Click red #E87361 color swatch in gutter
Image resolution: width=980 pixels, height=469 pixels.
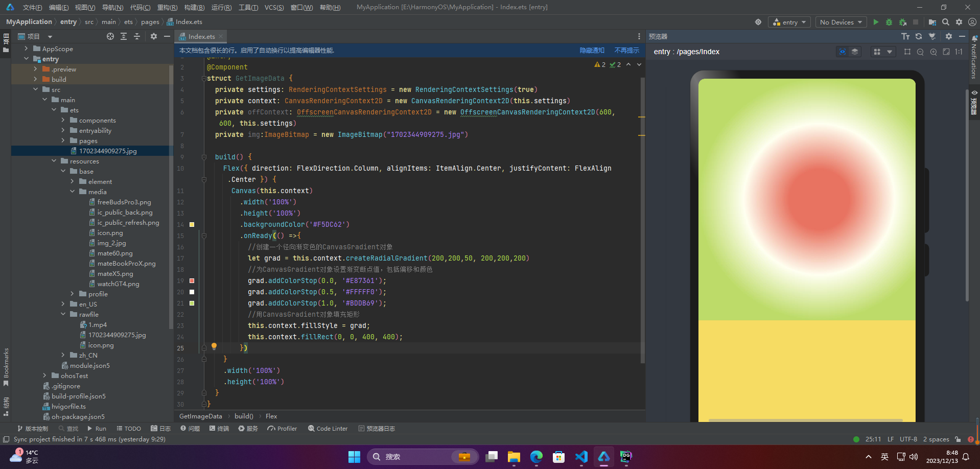[192, 280]
